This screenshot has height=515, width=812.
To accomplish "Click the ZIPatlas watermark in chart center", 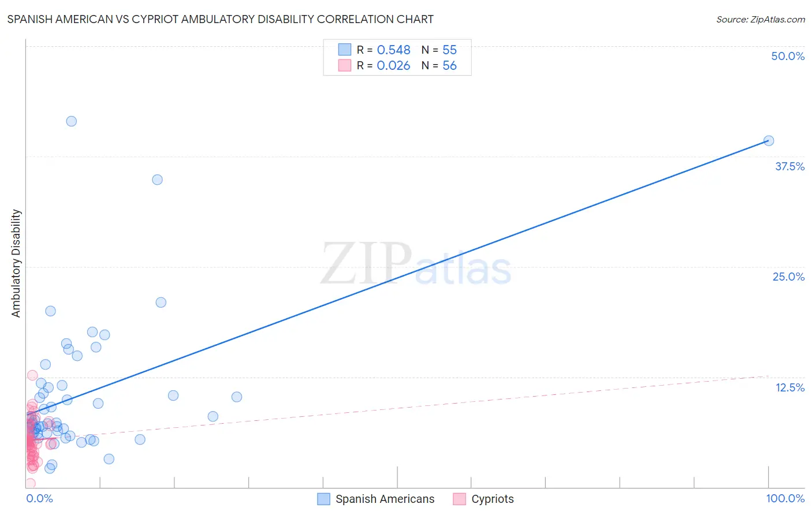I will (416, 264).
